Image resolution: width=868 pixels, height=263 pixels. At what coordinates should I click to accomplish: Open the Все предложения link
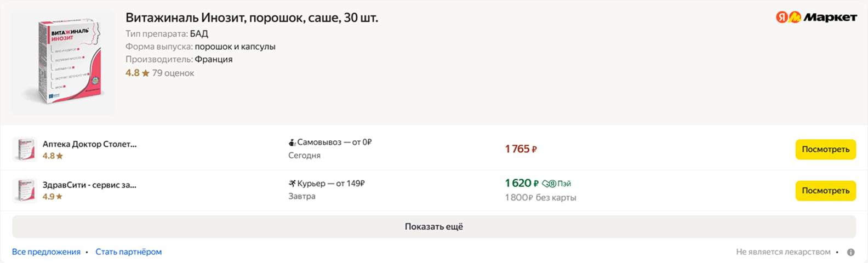tap(46, 252)
